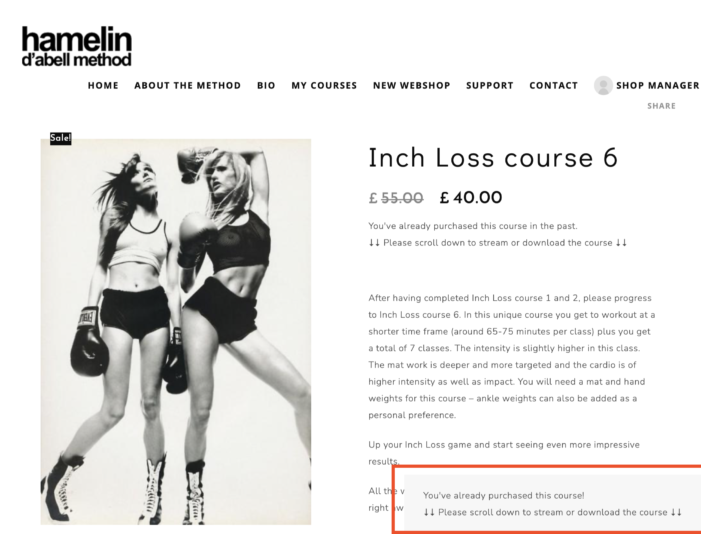Click the course description paragraph
The image size is (701, 534).
[x=512, y=356]
